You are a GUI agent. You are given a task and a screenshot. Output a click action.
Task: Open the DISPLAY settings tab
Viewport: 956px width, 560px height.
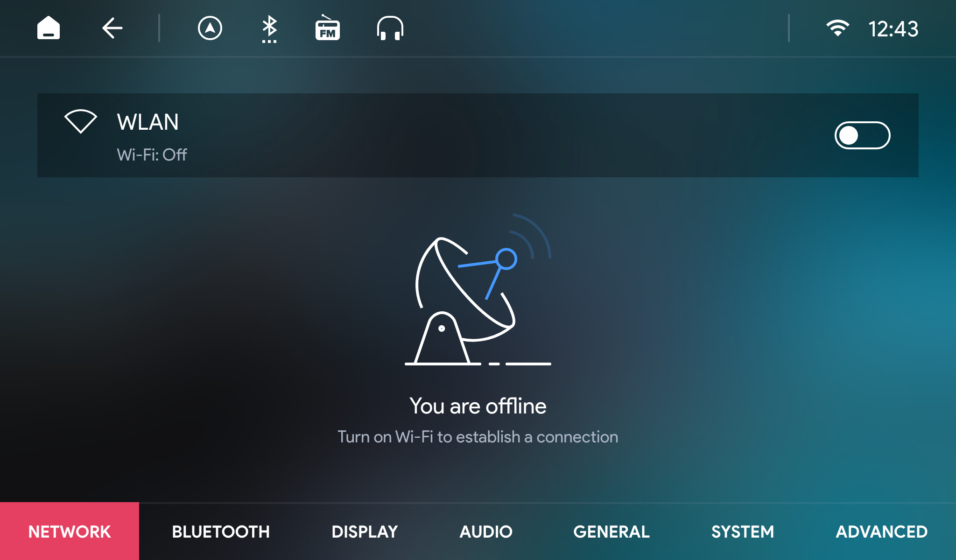(365, 532)
